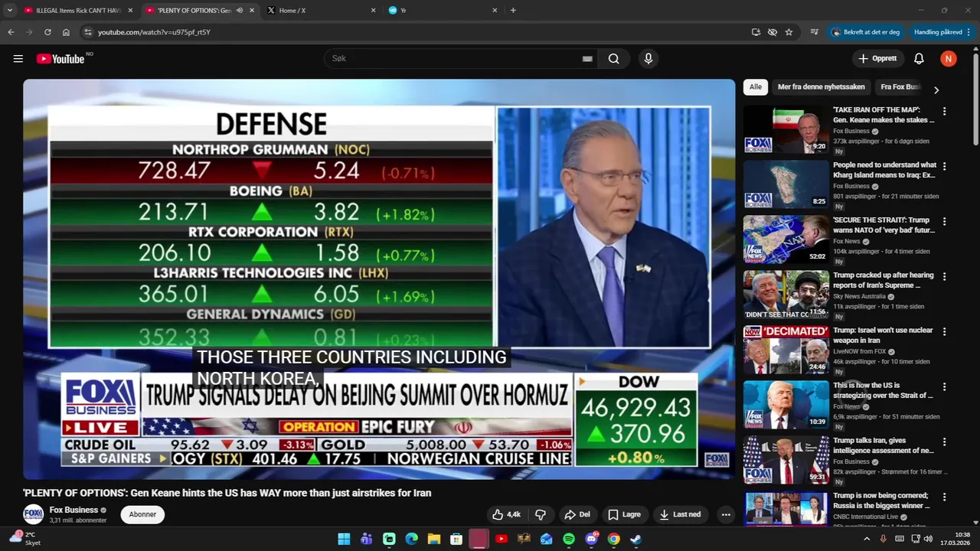This screenshot has height=551, width=980.
Task: Play Kharg Island video thumbnail
Action: pos(786,184)
